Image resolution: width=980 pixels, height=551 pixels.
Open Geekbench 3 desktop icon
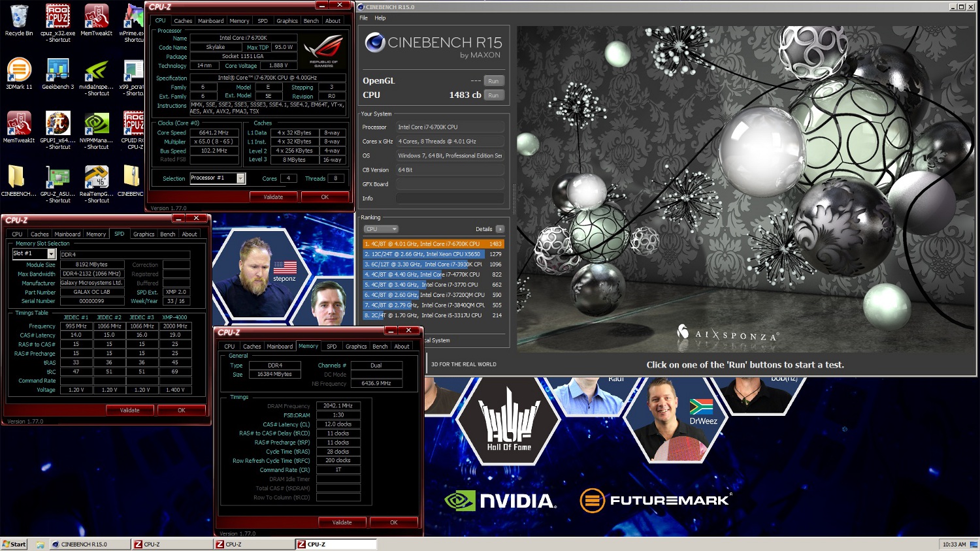pos(57,70)
